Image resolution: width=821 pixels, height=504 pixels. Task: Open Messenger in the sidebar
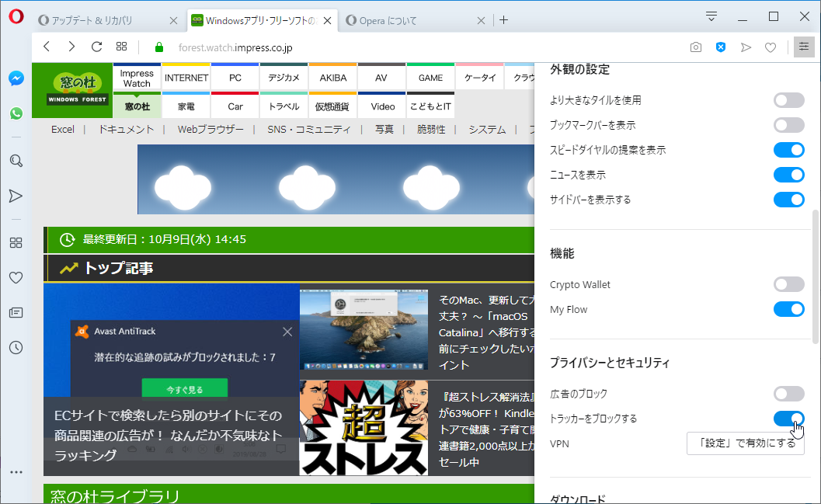click(16, 78)
